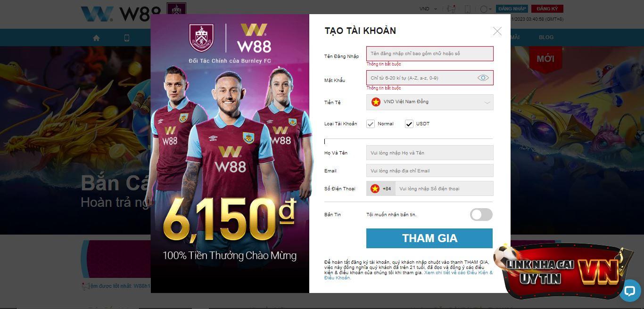This screenshot has height=309, width=644.
Task: Show password with the eye icon
Action: [x=483, y=78]
